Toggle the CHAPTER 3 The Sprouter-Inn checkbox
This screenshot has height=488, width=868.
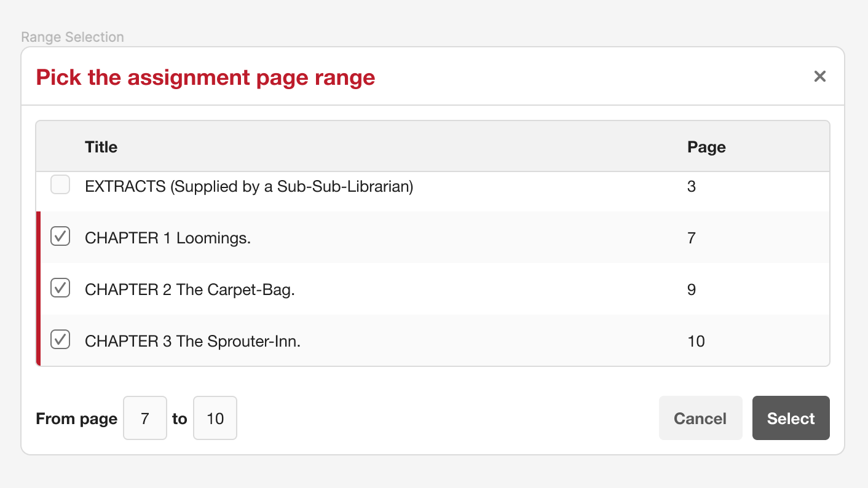coord(60,340)
